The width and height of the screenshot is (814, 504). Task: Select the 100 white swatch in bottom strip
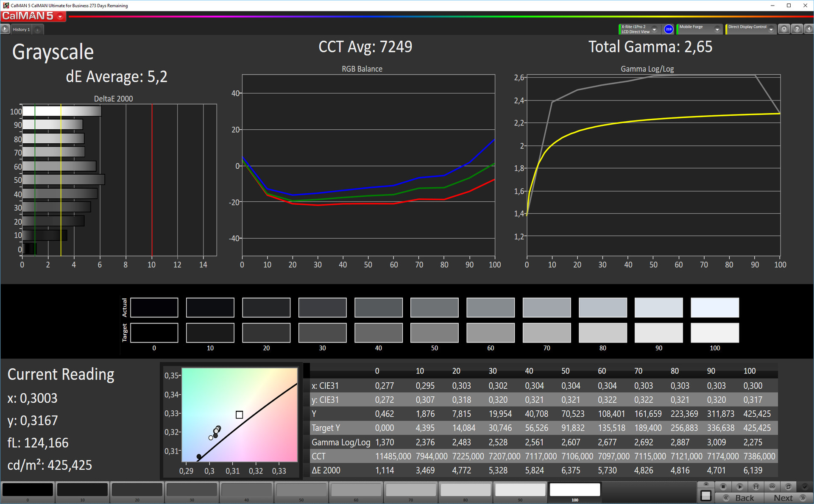(574, 490)
